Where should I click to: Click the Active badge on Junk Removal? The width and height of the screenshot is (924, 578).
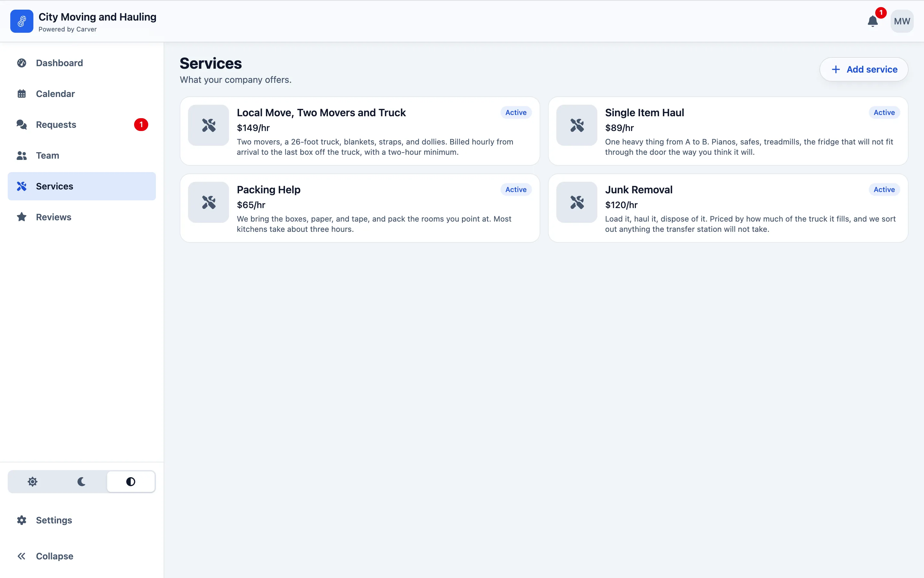click(x=884, y=189)
